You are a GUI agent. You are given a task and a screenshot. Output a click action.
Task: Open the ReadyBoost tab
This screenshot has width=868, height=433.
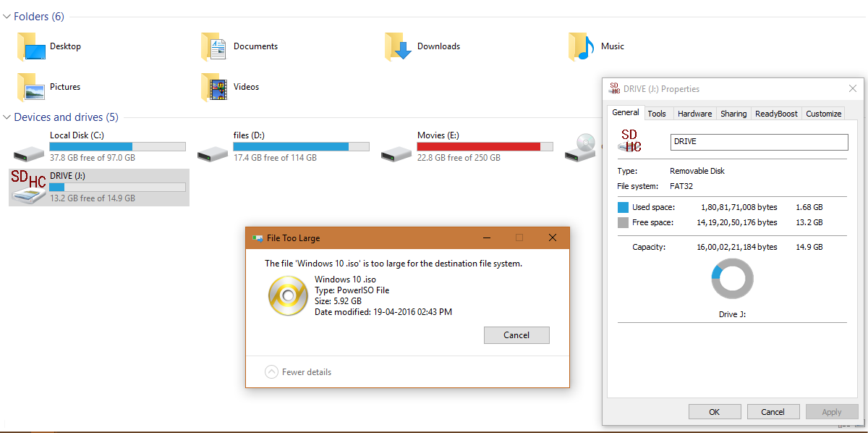coord(776,114)
